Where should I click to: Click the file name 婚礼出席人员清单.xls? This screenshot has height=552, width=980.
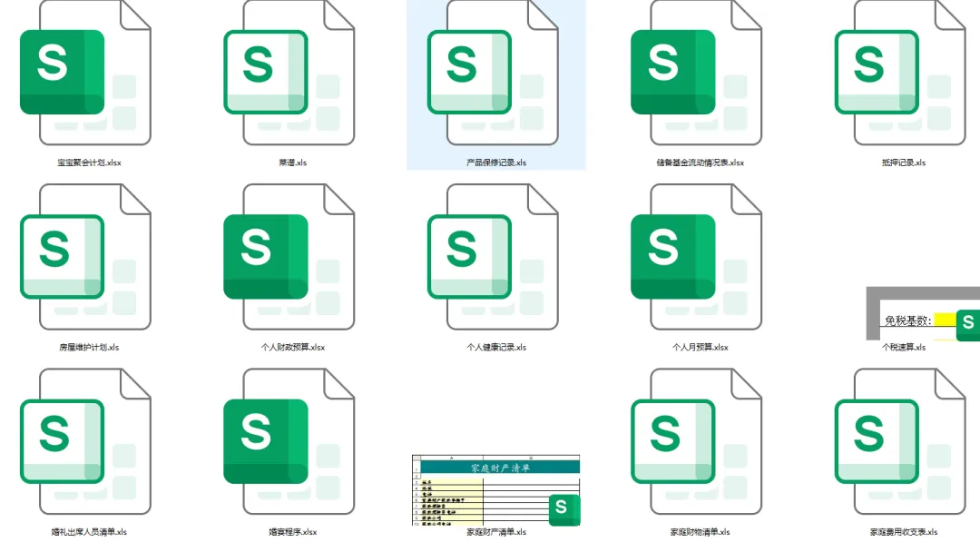[89, 532]
